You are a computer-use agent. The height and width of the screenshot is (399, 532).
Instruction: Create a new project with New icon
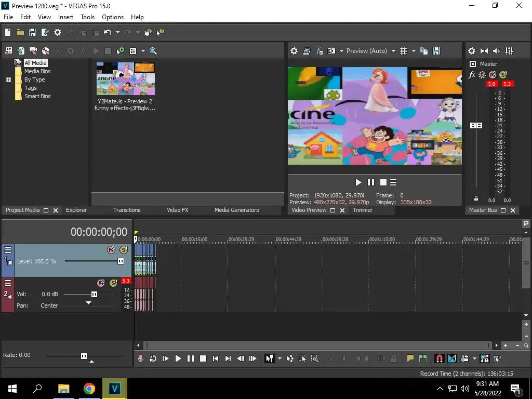point(8,32)
